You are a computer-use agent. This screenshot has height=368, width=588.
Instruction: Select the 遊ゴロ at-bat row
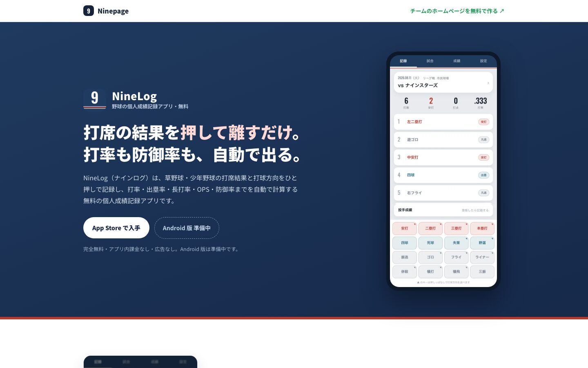pos(443,139)
